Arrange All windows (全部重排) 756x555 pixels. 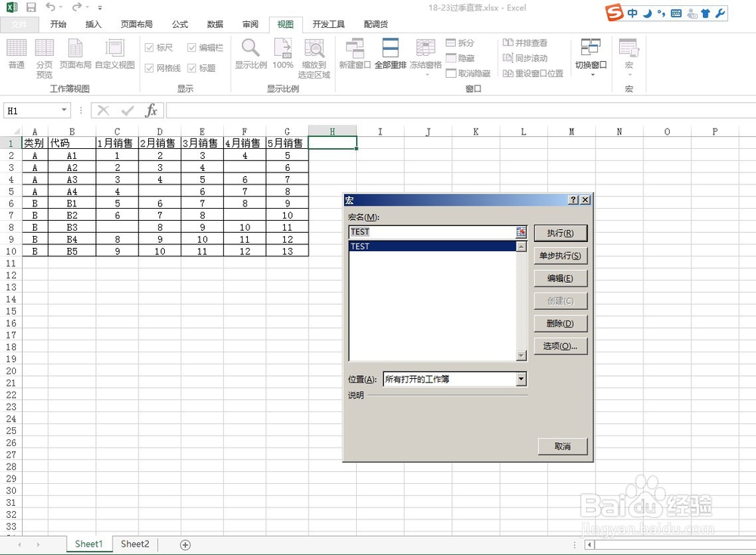pos(391,54)
